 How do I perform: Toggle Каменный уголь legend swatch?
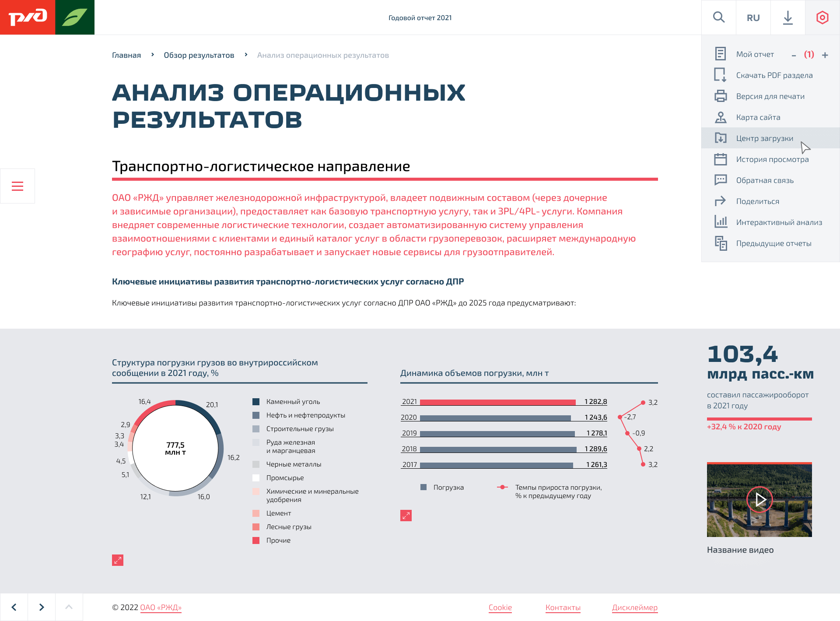[256, 402]
